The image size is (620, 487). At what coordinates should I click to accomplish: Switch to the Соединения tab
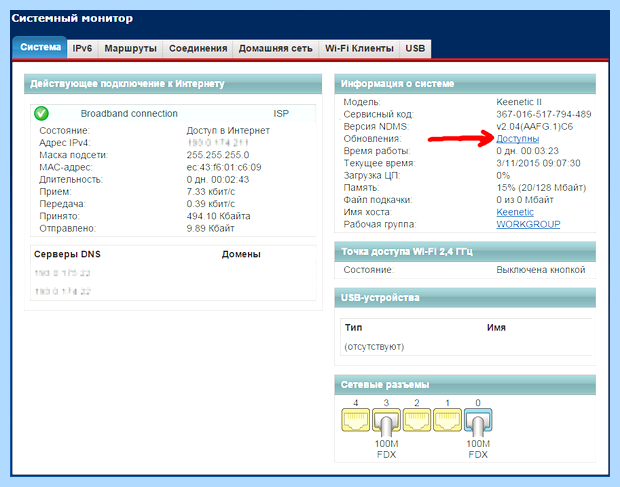tap(198, 49)
